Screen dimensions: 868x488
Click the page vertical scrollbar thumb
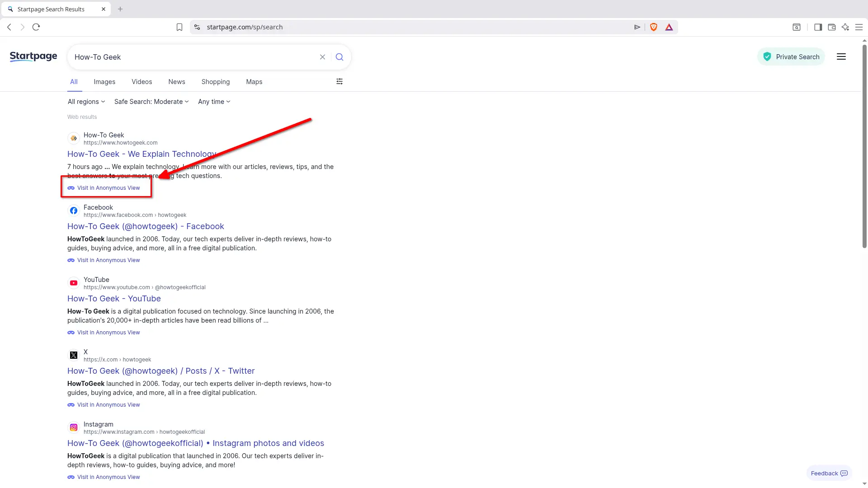coord(864,146)
